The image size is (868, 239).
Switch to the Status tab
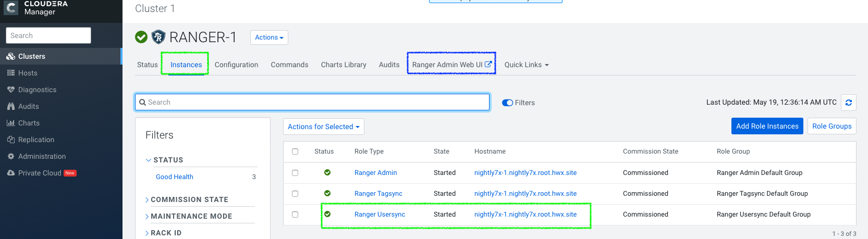coord(148,65)
